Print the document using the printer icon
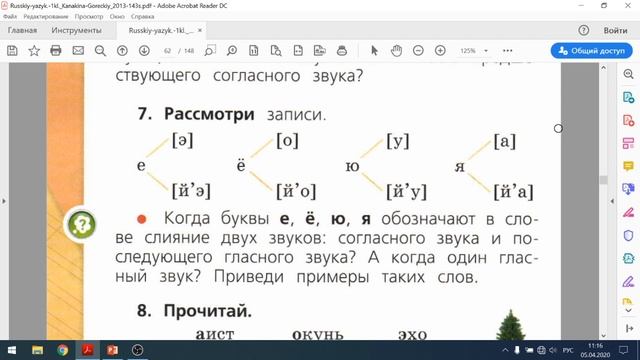Image resolution: width=640 pixels, height=360 pixels. point(56,51)
